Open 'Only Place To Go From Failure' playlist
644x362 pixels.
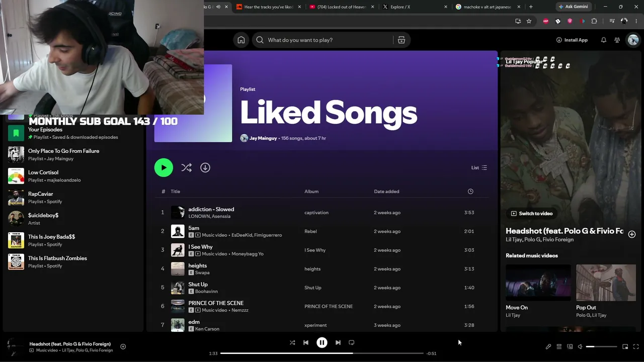pyautogui.click(x=73, y=154)
